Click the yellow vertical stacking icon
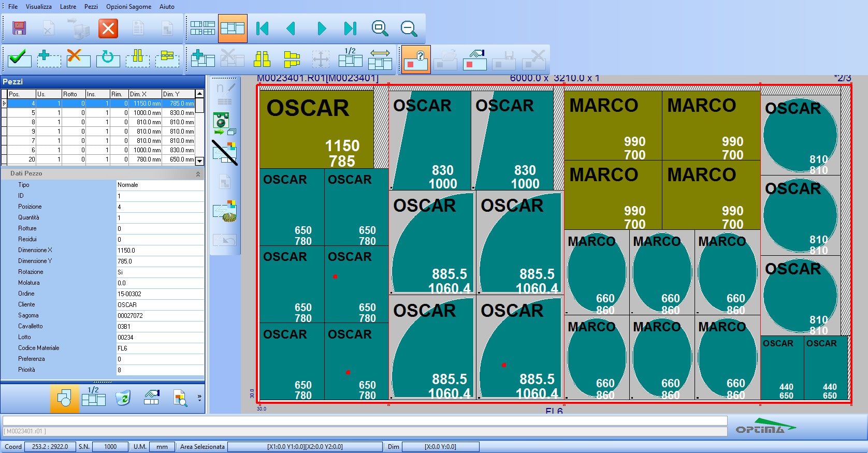The height and width of the screenshot is (453, 868). coord(262,59)
